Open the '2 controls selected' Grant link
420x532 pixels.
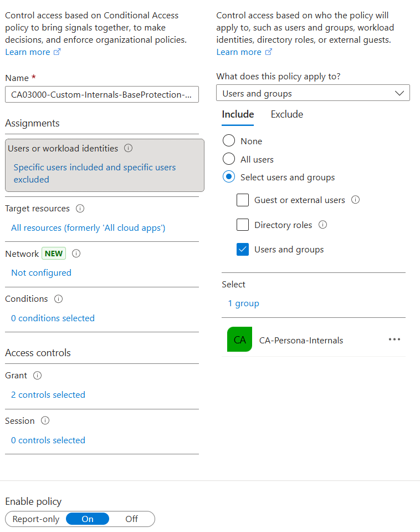tap(48, 395)
